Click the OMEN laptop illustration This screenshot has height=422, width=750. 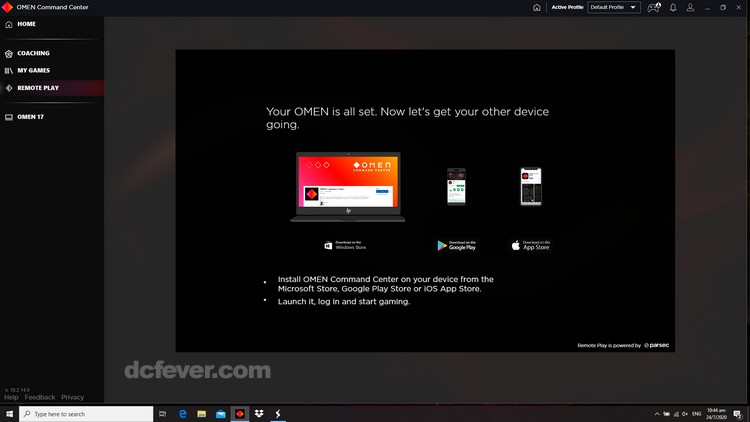(348, 187)
